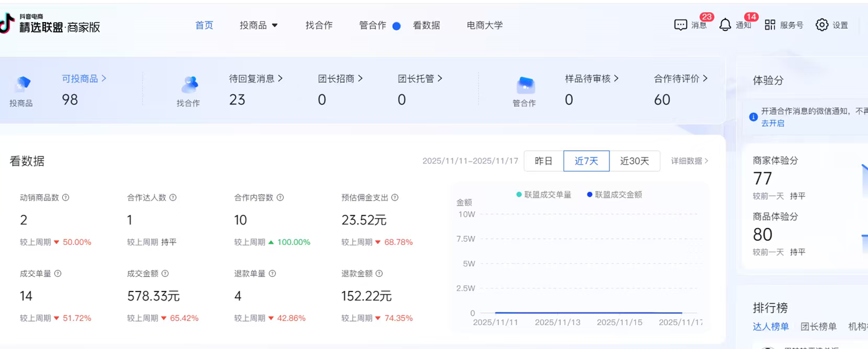The image size is (868, 349).
Task: Switch time range to 近30天
Action: pos(634,161)
